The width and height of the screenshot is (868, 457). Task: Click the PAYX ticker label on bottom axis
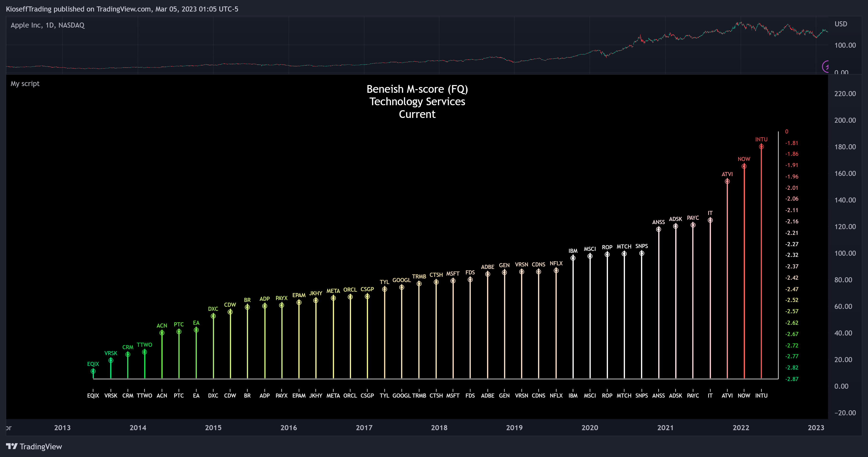tap(281, 396)
